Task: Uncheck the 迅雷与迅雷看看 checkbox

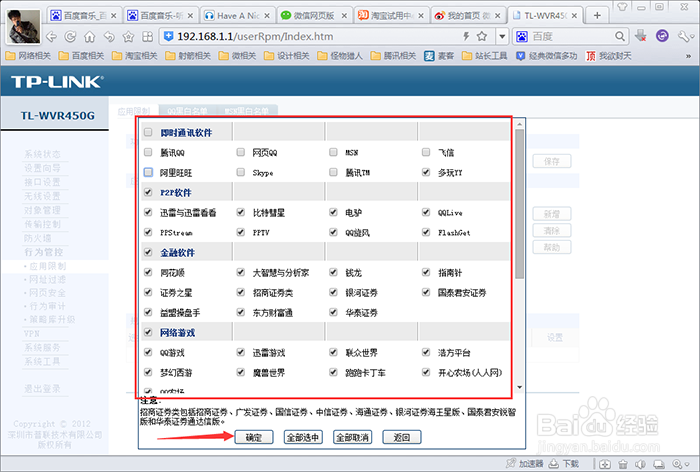Action: pyautogui.click(x=148, y=212)
